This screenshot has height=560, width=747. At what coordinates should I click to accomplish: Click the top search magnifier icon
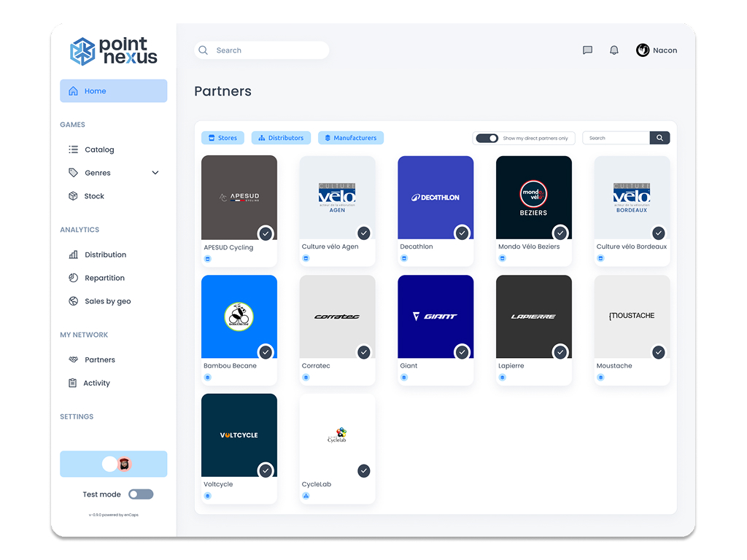pos(204,50)
